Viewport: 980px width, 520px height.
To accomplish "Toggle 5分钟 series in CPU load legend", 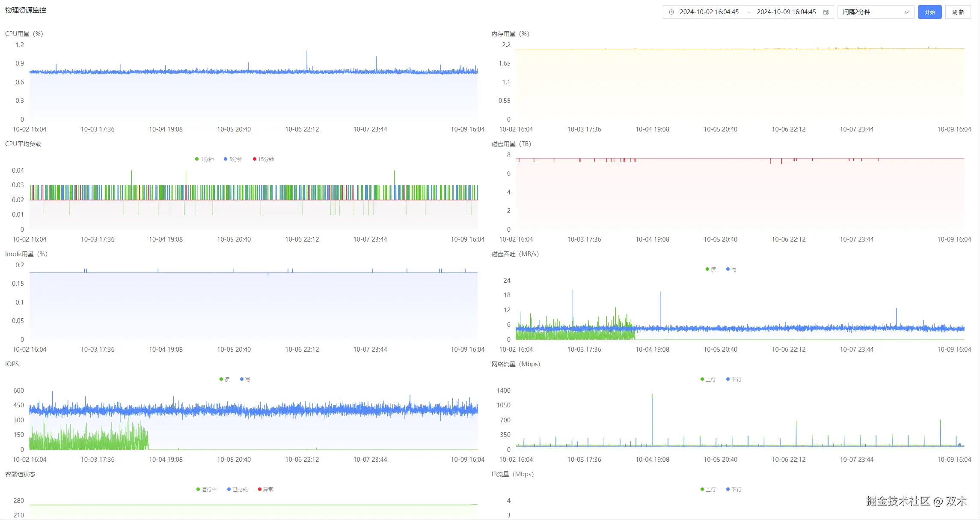I will [233, 159].
